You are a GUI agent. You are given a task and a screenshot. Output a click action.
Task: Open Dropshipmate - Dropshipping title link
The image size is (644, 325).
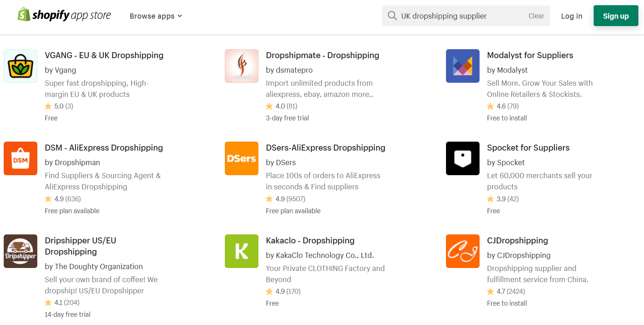coord(323,55)
